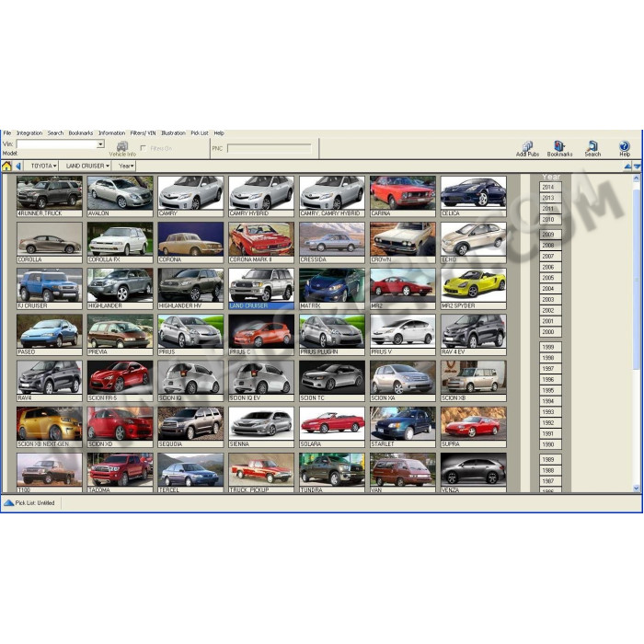The width and height of the screenshot is (644, 644).
Task: Select the SEQUOIA thumbnail
Action: [x=190, y=427]
